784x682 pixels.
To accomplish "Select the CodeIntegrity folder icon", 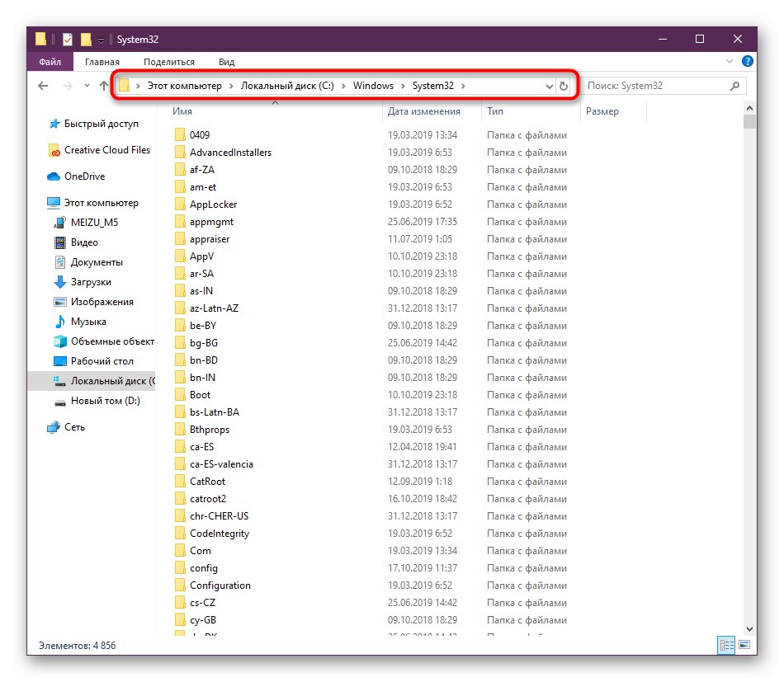I will (180, 534).
